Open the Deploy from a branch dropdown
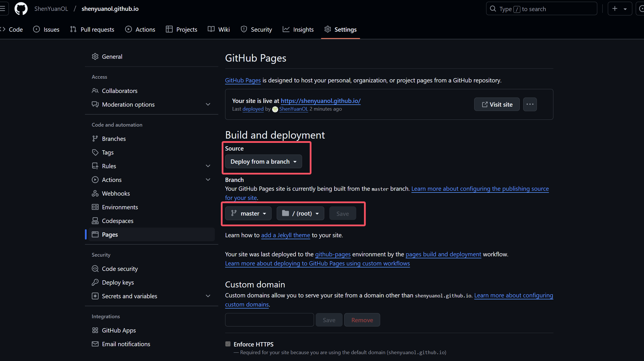This screenshot has width=644, height=361. pos(263,162)
